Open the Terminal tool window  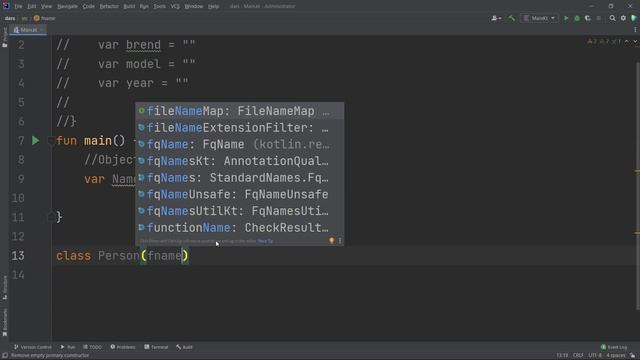coord(156,347)
